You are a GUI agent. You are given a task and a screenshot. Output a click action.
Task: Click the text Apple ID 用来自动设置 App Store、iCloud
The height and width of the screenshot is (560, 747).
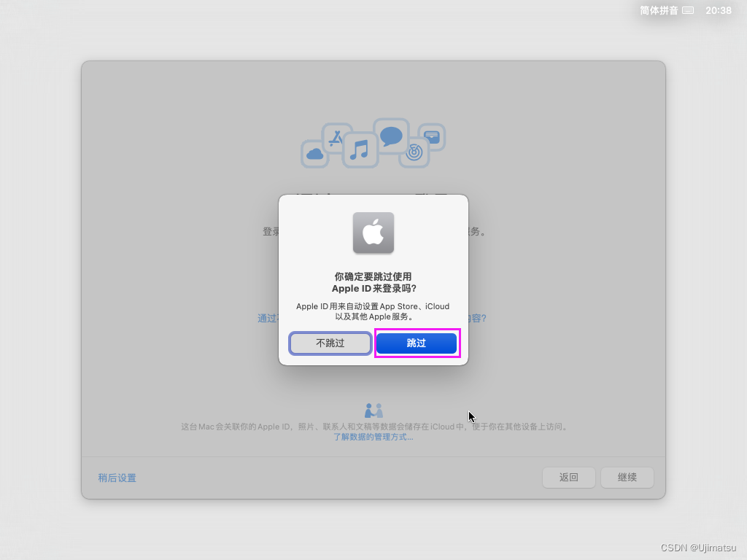(373, 306)
